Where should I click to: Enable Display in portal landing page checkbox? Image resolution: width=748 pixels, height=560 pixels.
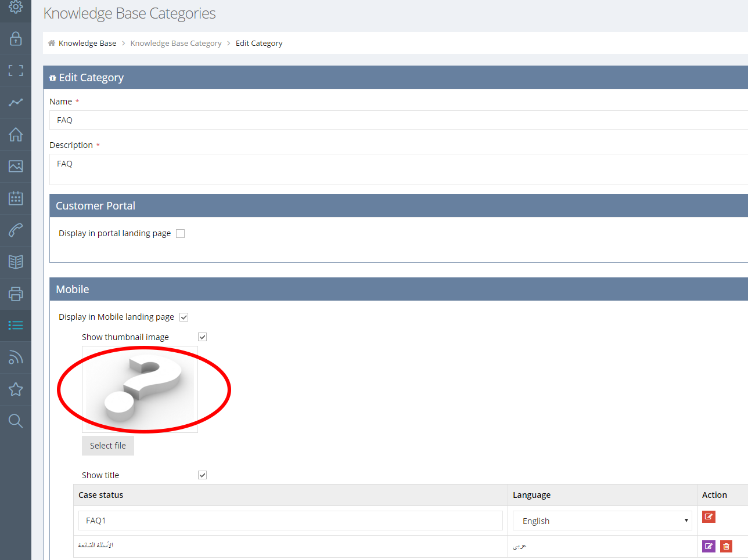[180, 233]
